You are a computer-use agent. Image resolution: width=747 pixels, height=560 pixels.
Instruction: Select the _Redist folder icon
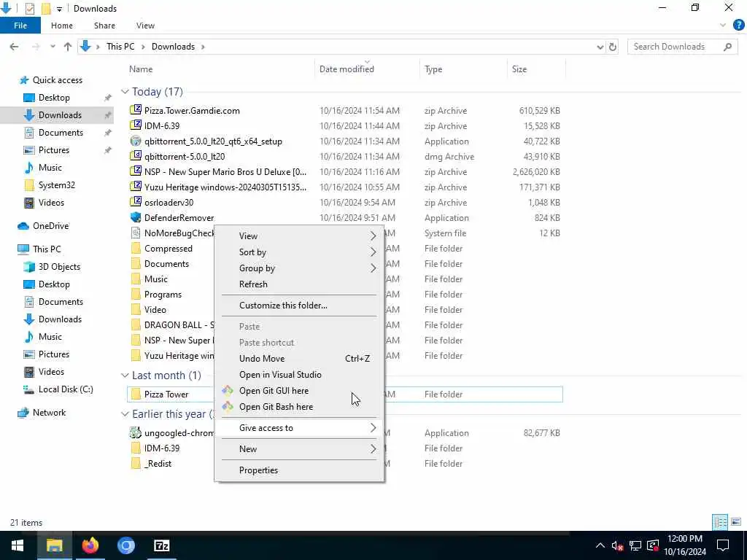click(136, 463)
